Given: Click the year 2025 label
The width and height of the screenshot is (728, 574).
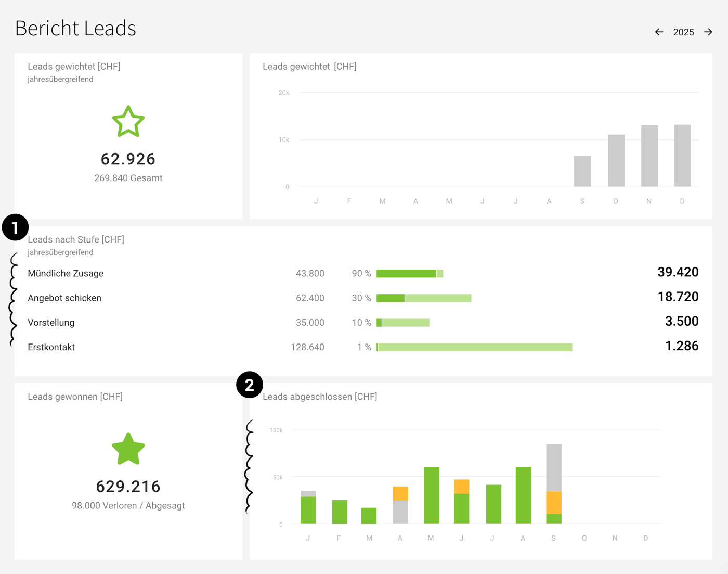Looking at the screenshot, I should point(683,32).
